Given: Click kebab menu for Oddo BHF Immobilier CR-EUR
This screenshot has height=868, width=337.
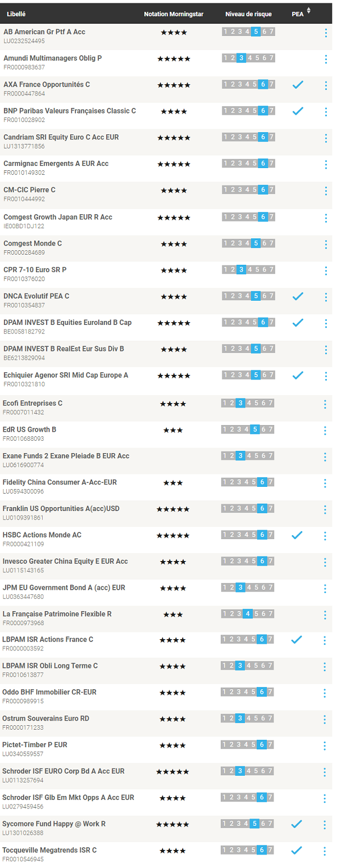Looking at the screenshot, I should (x=326, y=693).
